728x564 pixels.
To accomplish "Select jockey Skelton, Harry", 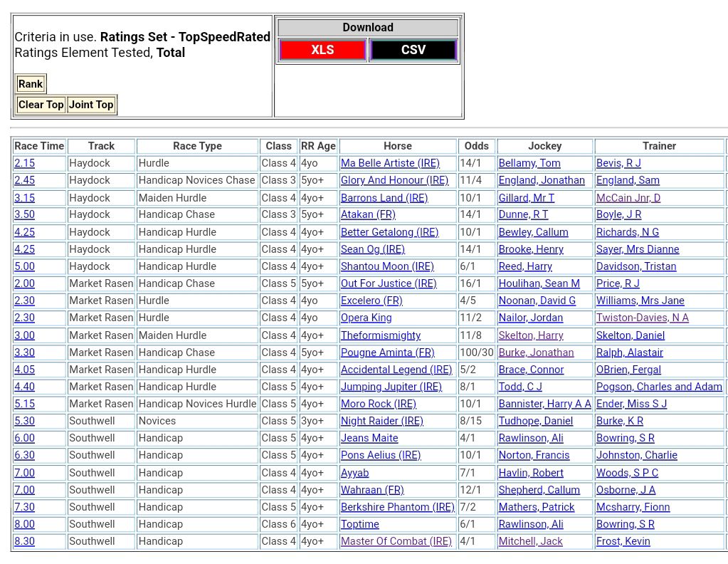I will pos(530,335).
